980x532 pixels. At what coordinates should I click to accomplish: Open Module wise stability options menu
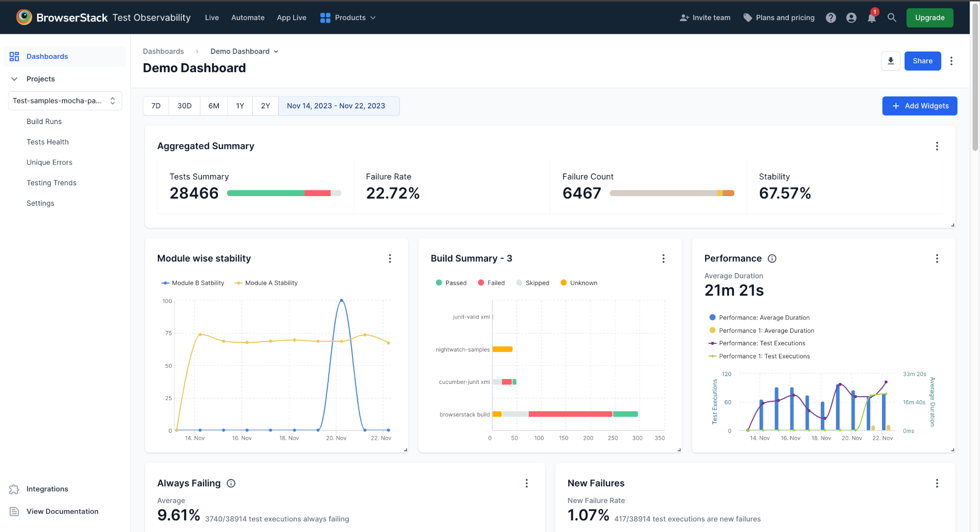click(x=390, y=258)
